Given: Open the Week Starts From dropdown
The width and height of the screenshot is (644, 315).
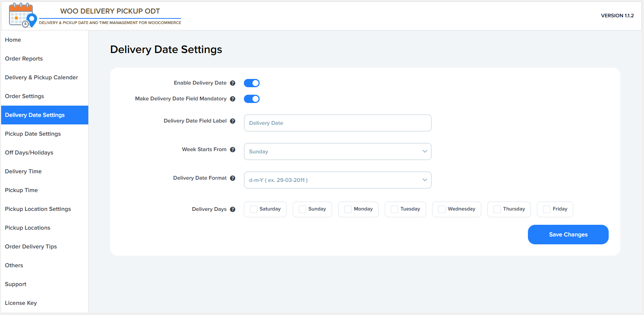Looking at the screenshot, I should coord(337,151).
